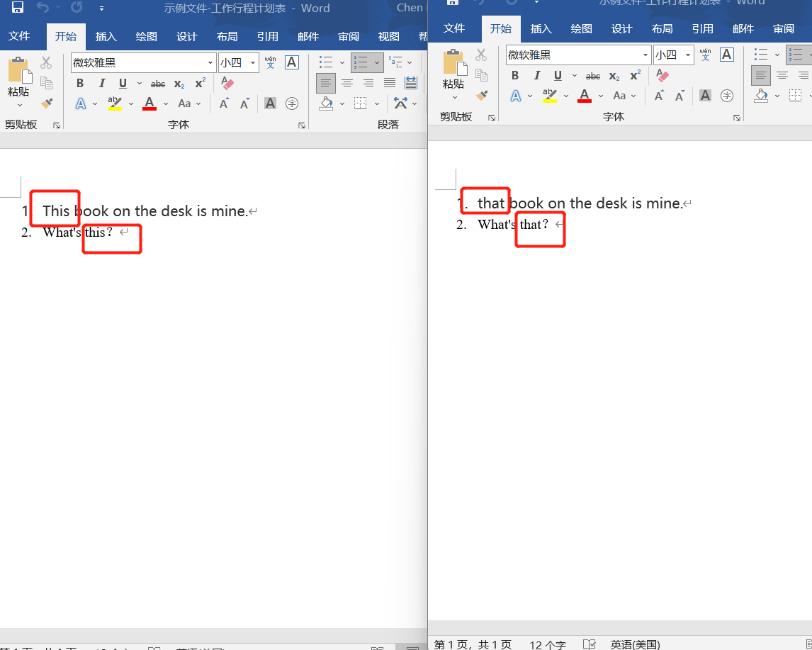Image resolution: width=812 pixels, height=650 pixels.
Task: Click the 英语(美国) language in the right status bar
Action: pyautogui.click(x=635, y=644)
